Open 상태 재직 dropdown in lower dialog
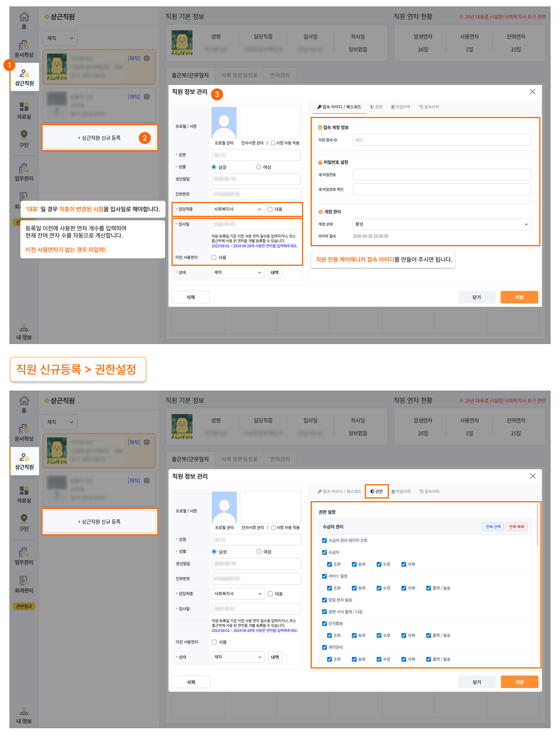 pyautogui.click(x=238, y=657)
